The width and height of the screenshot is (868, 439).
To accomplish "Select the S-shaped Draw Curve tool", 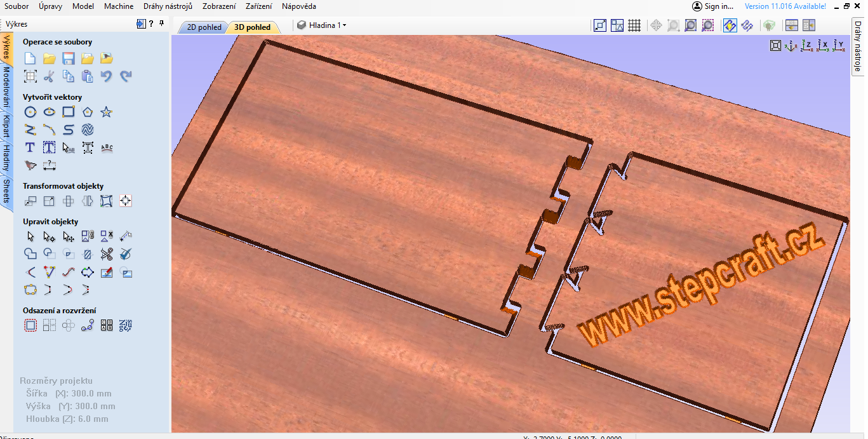I will click(x=69, y=130).
